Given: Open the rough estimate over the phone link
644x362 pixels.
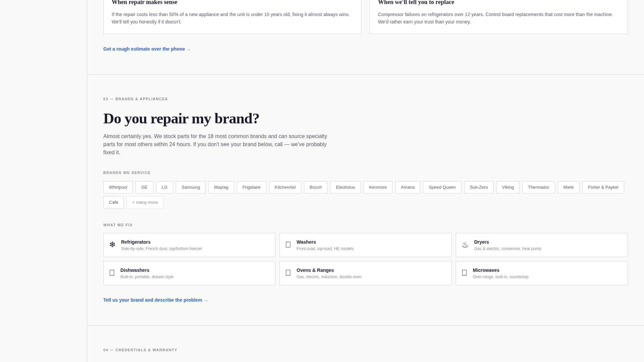Looking at the screenshot, I should tap(147, 49).
